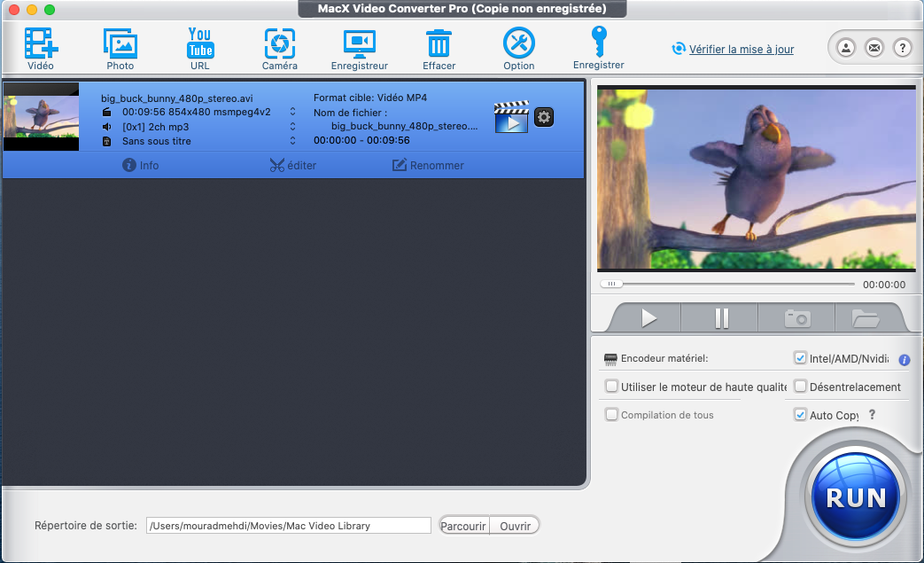Viewport: 924px width, 563px height.
Task: Open the éditer scissors tool
Action: tap(293, 165)
